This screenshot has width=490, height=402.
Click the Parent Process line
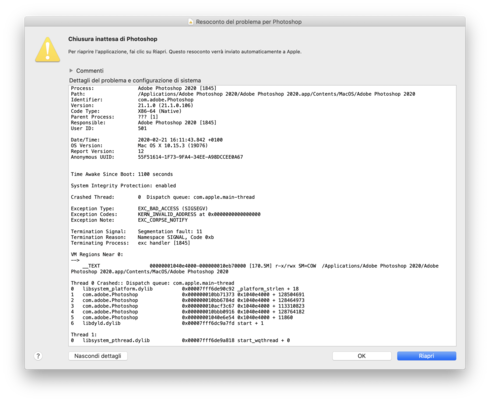[114, 117]
